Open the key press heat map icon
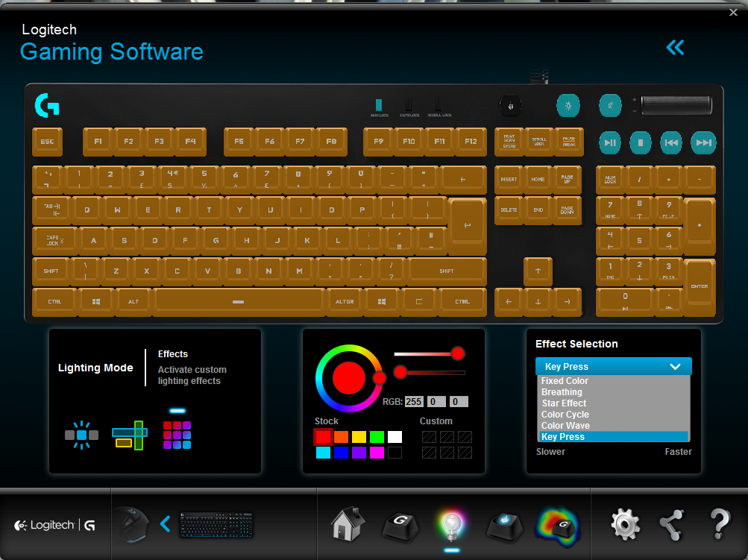Viewport: 748px width, 560px height. pos(558,526)
